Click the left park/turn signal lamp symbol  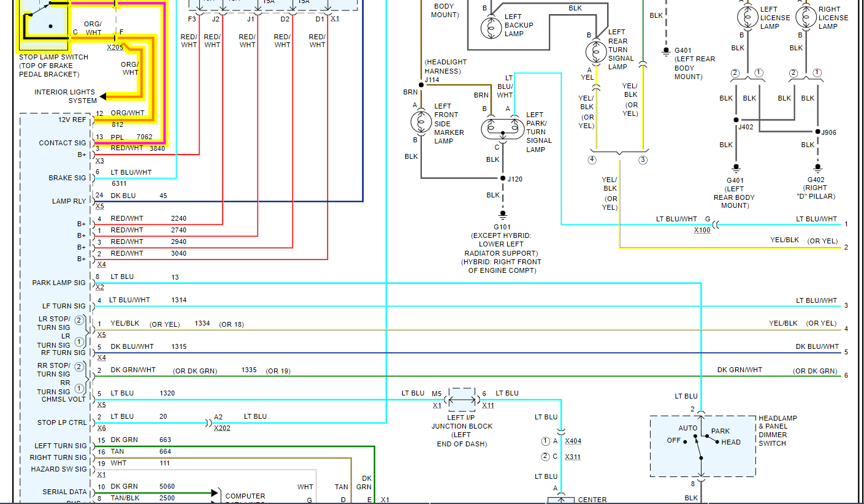pyautogui.click(x=502, y=129)
